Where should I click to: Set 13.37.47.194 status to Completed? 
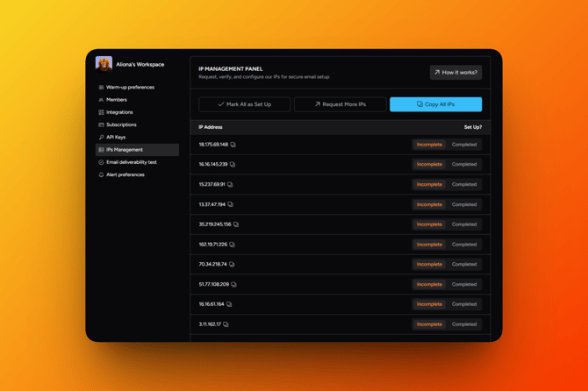click(x=464, y=204)
